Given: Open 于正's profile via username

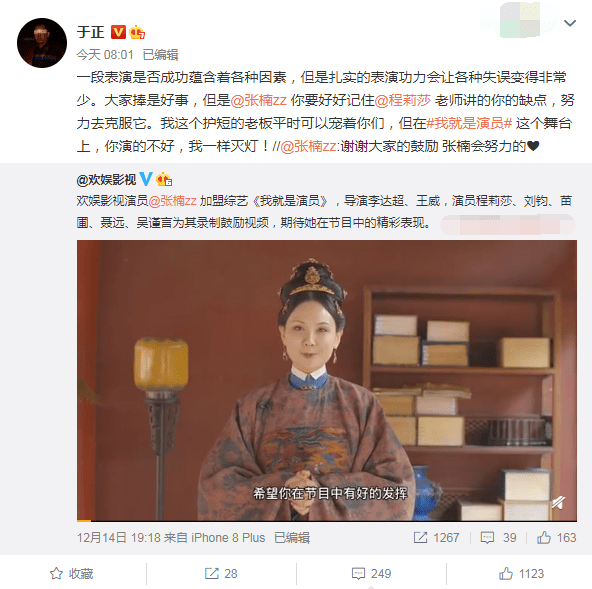Looking at the screenshot, I should pos(91,32).
